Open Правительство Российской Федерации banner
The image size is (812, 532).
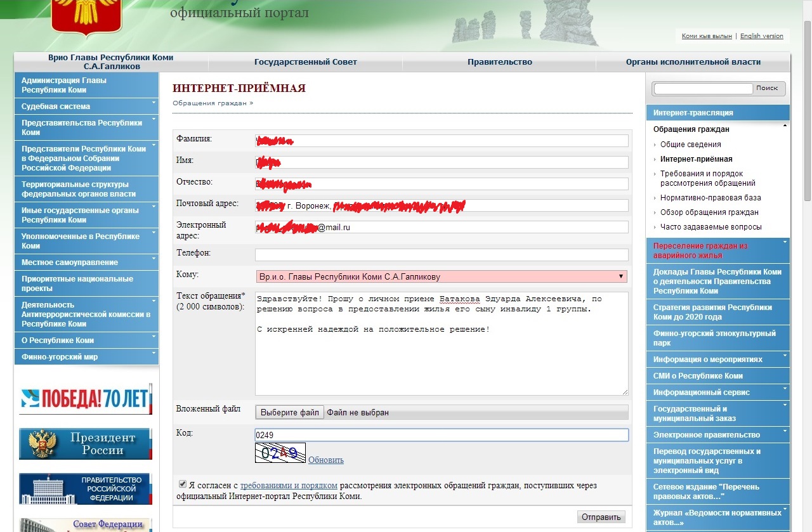(86, 489)
